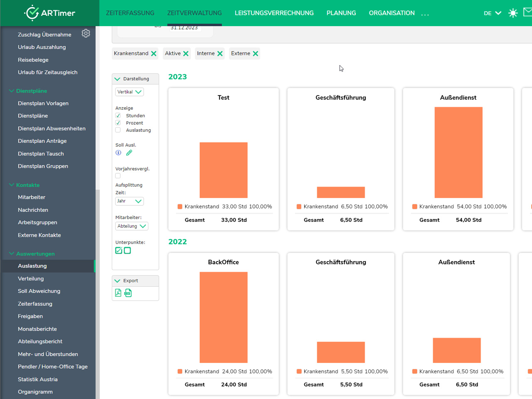Open the Organigramm page
The height and width of the screenshot is (399, 532).
tap(35, 392)
